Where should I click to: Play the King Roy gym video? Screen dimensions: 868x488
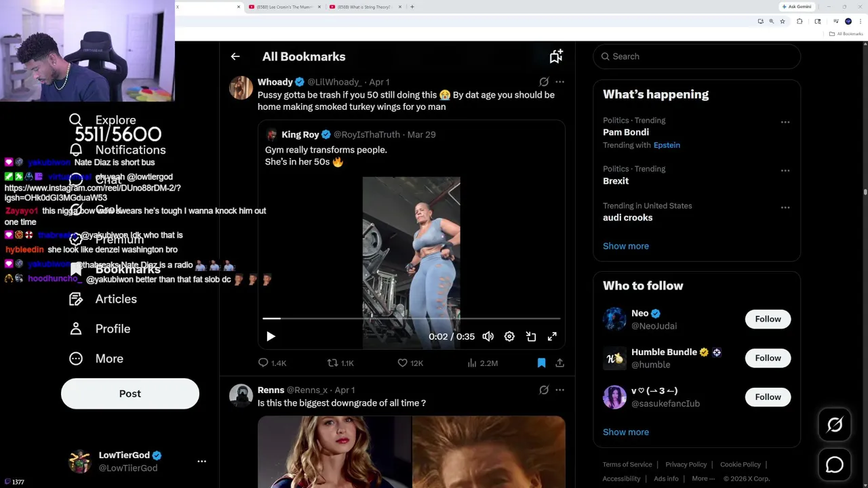pyautogui.click(x=271, y=336)
